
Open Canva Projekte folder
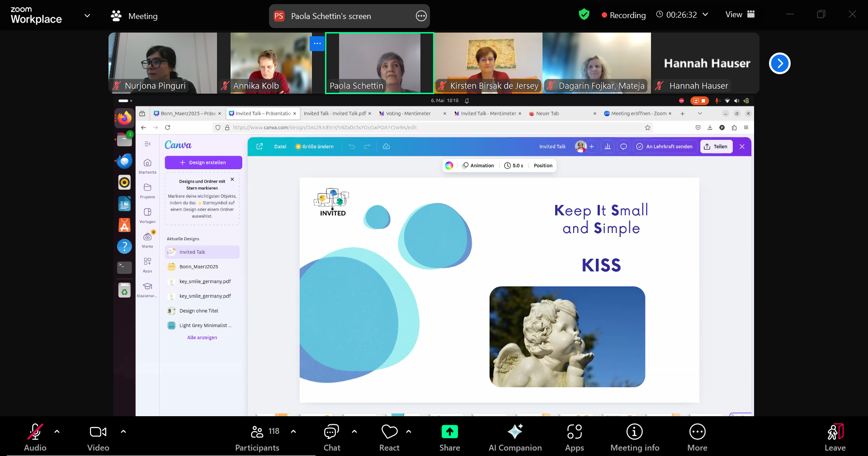[147, 191]
